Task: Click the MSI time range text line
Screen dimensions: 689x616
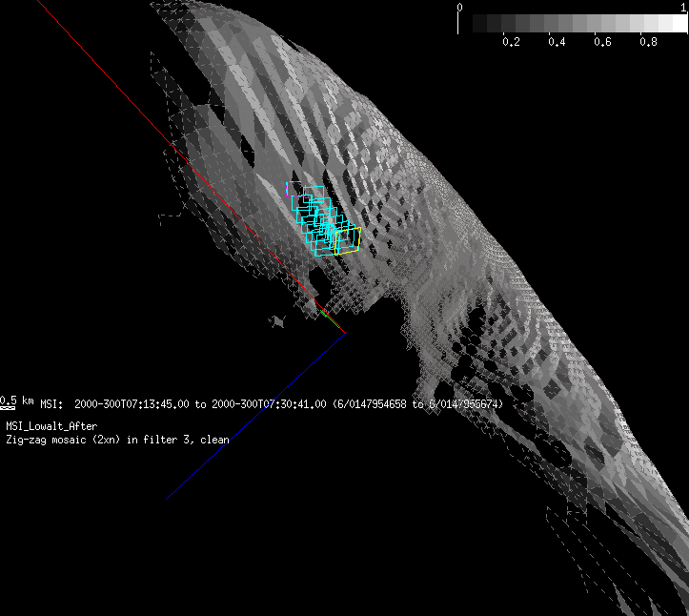Action: [x=272, y=404]
